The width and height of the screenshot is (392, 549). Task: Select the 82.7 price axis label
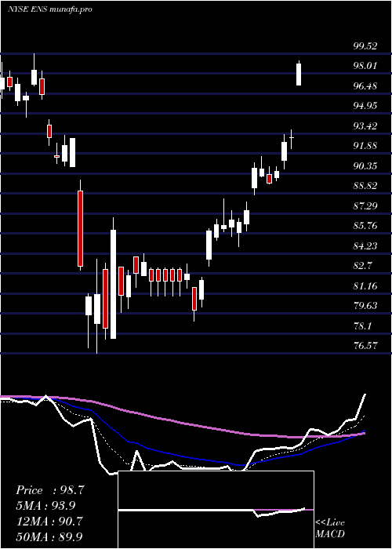coord(363,266)
